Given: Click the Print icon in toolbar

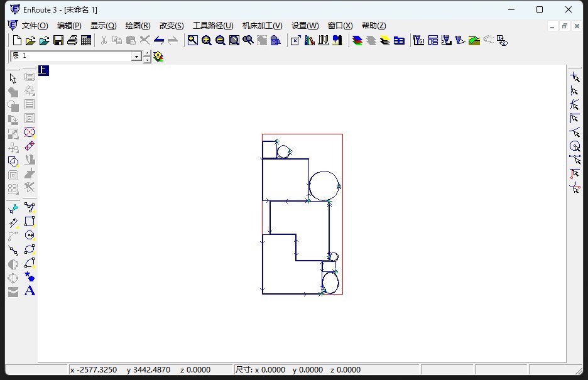Looking at the screenshot, I should tap(72, 41).
